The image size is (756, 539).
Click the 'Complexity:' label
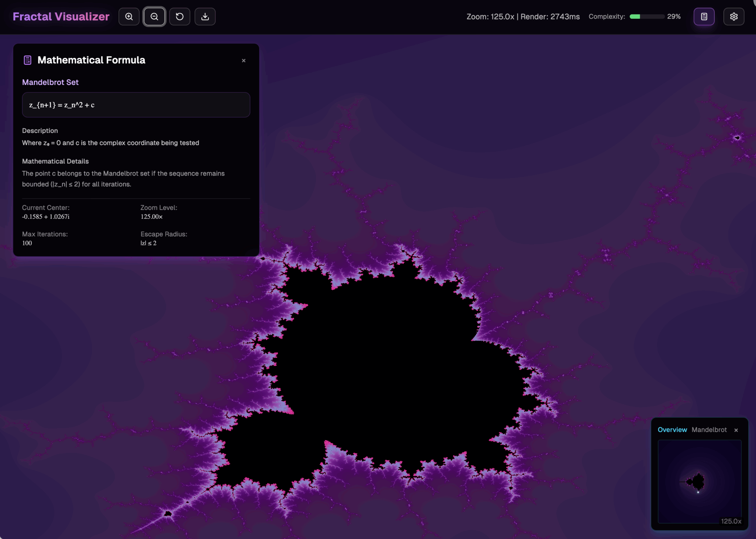pyautogui.click(x=607, y=17)
